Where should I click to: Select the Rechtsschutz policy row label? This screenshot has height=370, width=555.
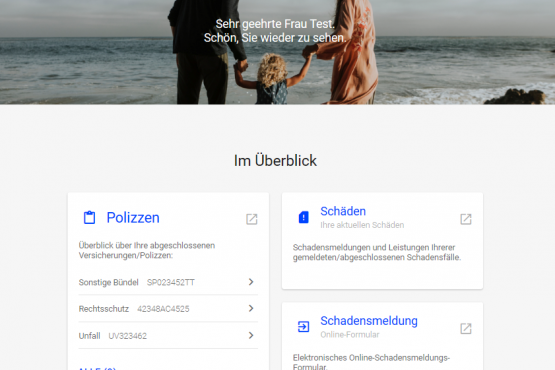(x=104, y=309)
